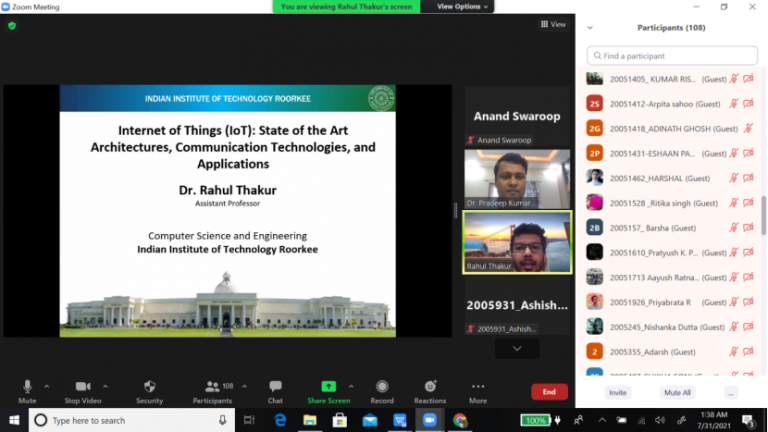Open Microsoft Edge from the taskbar
The height and width of the screenshot is (432, 768).
pyautogui.click(x=280, y=420)
